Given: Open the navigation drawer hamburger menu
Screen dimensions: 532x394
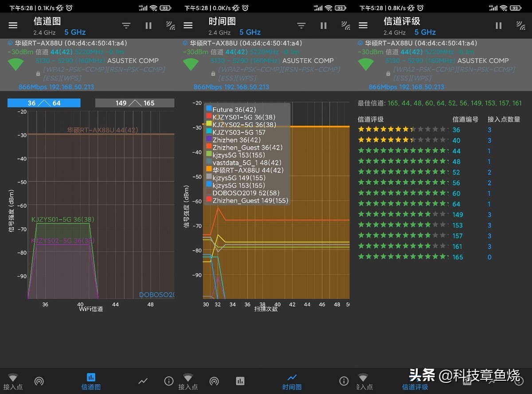Looking at the screenshot, I should 13,25.
